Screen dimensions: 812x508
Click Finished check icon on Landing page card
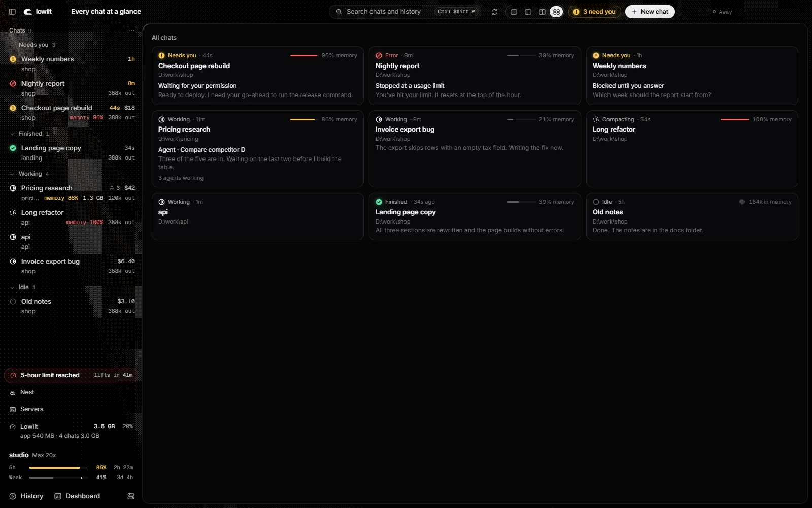coord(379,202)
